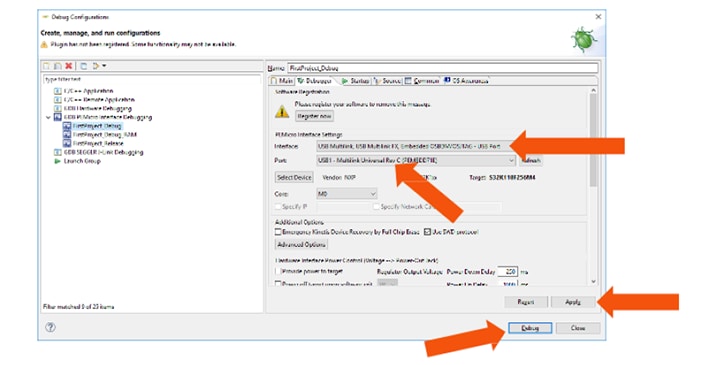Enable Emergency Kinetis Device Recovery checkbox
The width and height of the screenshot is (720, 365).
tap(278, 232)
